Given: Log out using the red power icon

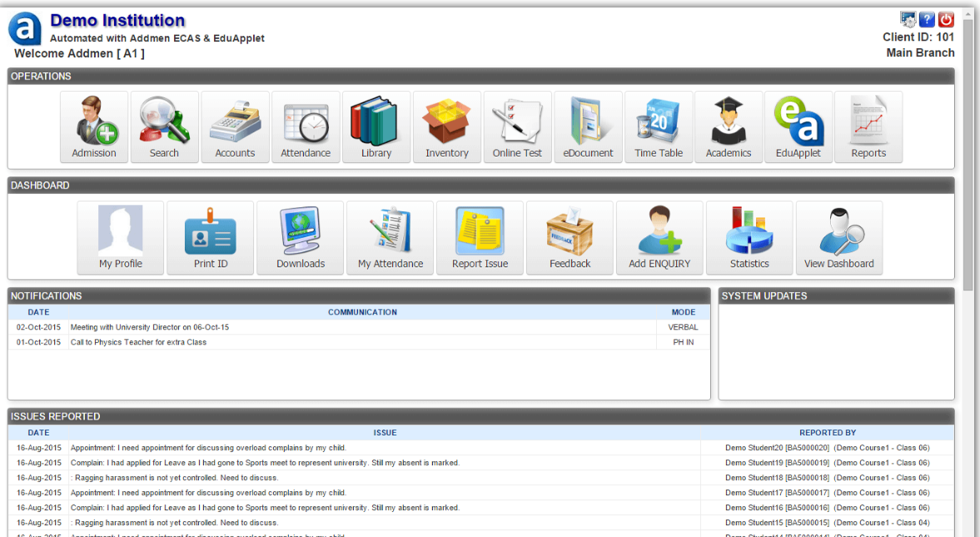Looking at the screenshot, I should (946, 18).
